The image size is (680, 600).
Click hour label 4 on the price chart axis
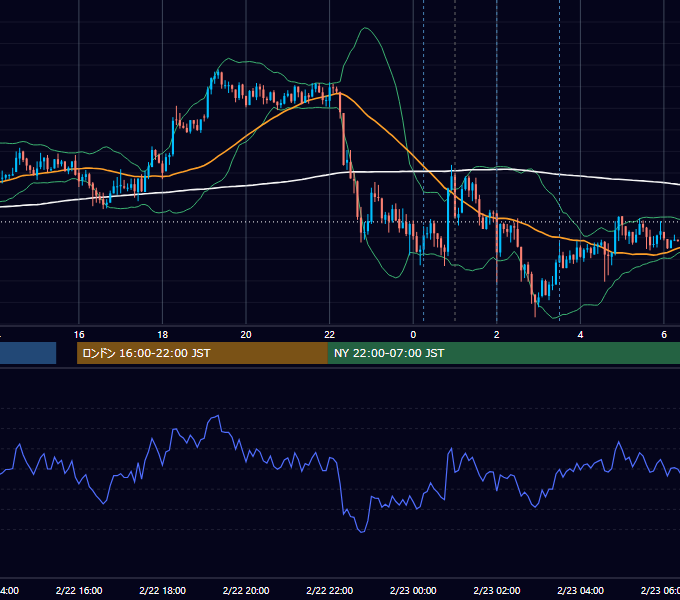coord(580,335)
